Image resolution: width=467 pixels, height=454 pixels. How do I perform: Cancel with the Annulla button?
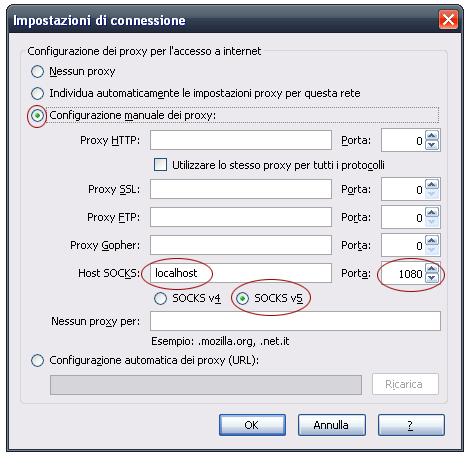point(332,425)
